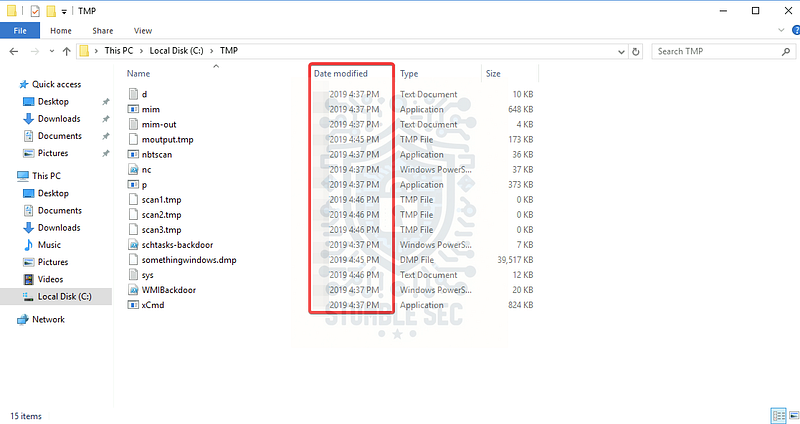Screen dimensions: 800x424
Task: Select the nbtscan application icon
Action: pyautogui.click(x=133, y=155)
